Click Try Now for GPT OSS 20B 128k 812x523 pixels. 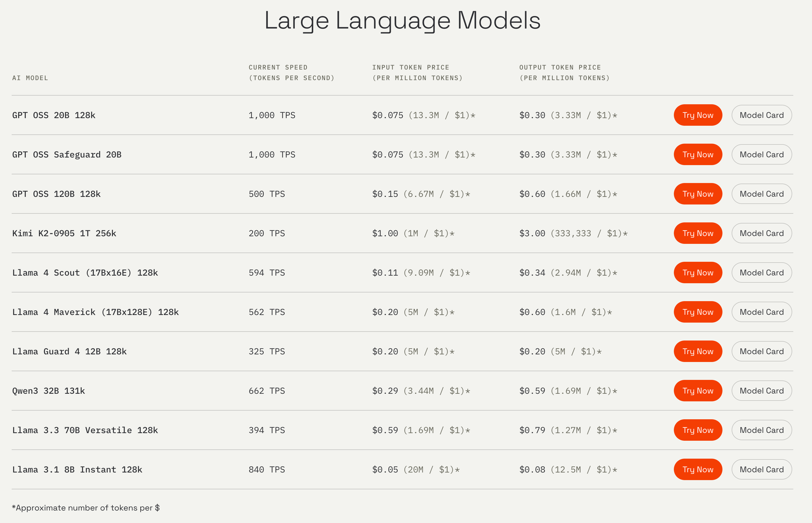pyautogui.click(x=698, y=115)
